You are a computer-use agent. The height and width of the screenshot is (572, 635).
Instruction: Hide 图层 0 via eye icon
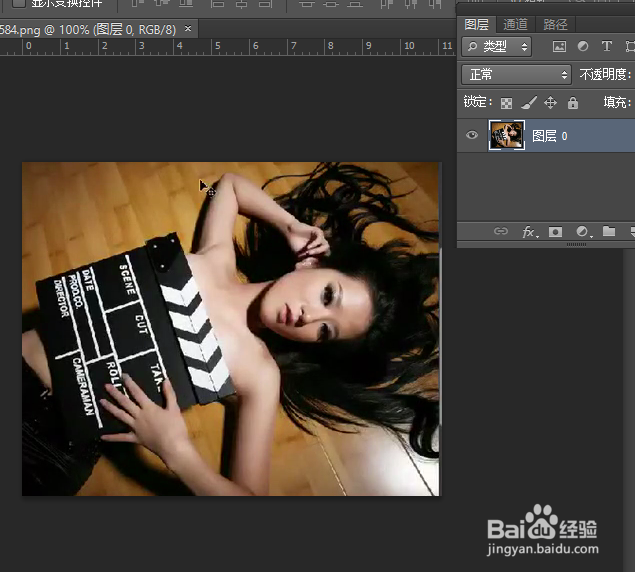click(471, 135)
